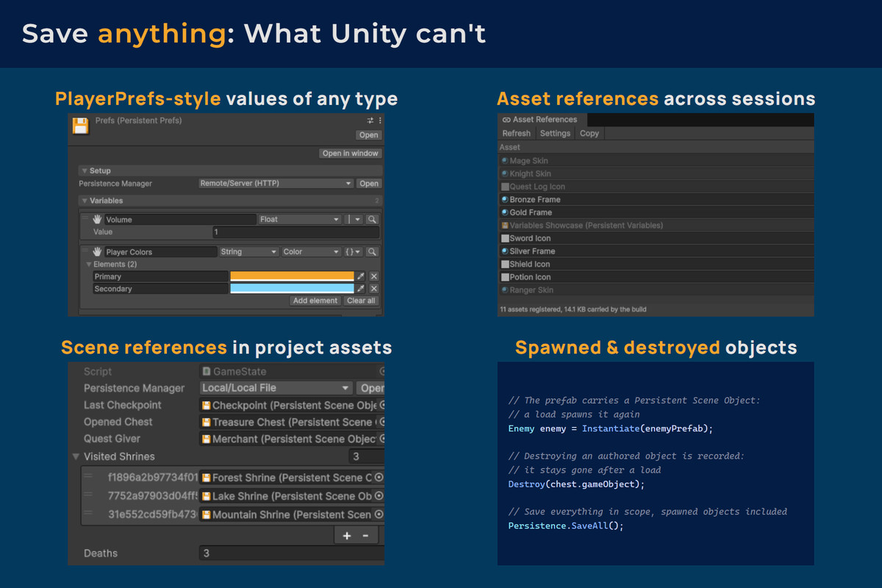Select the Mage Skin asset row
Screen dimensions: 882x588
(x=656, y=160)
